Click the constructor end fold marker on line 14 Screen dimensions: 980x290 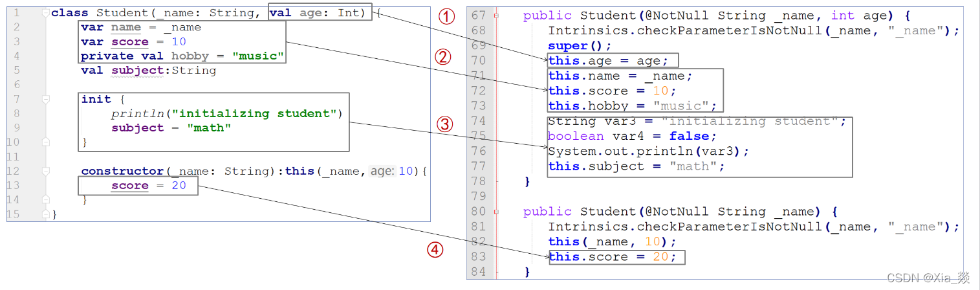click(x=45, y=199)
